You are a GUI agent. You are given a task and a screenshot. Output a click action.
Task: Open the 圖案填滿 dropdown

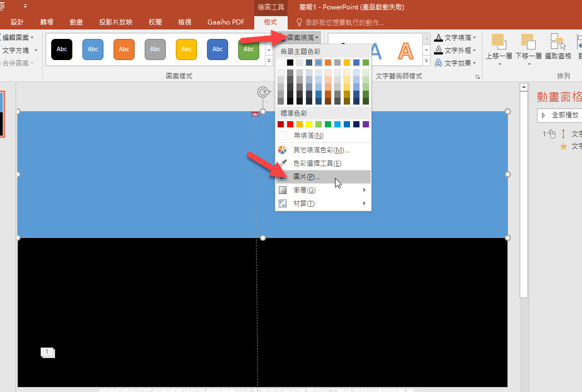(x=303, y=37)
